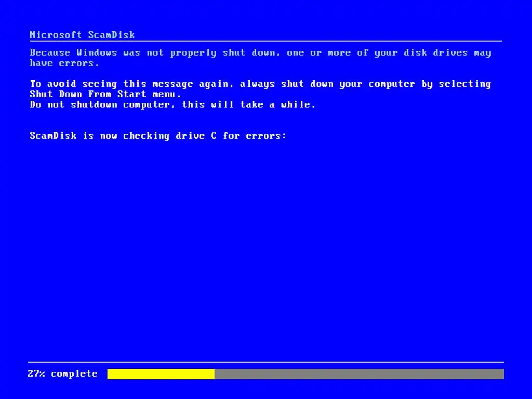Click the 'Do not shutdown computer' line
This screenshot has height=399, width=532.
pos(172,104)
